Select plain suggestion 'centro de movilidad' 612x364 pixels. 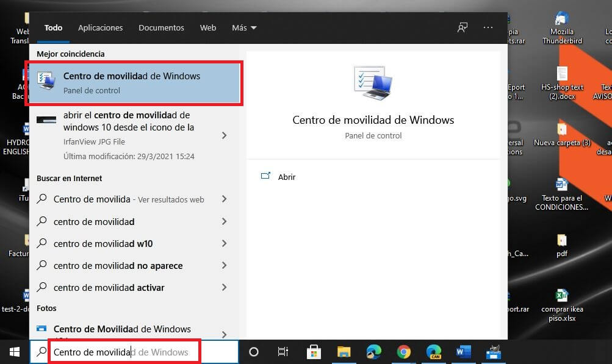(x=94, y=221)
